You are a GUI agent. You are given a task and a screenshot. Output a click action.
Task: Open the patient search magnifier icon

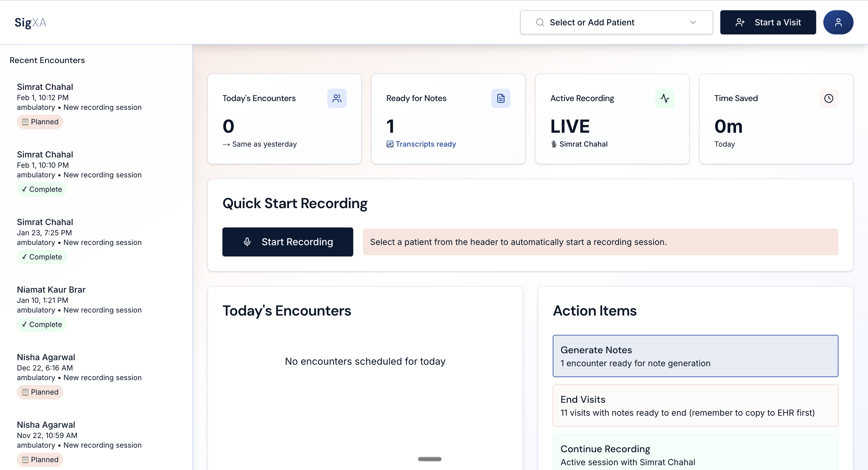(540, 22)
